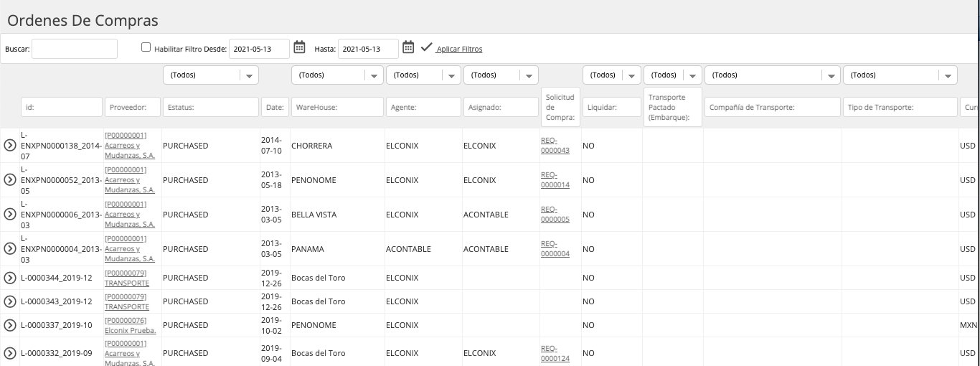This screenshot has height=366, width=980.
Task: Expand row L-0000344_2019-12 arrow icon
Action: pos(10,278)
